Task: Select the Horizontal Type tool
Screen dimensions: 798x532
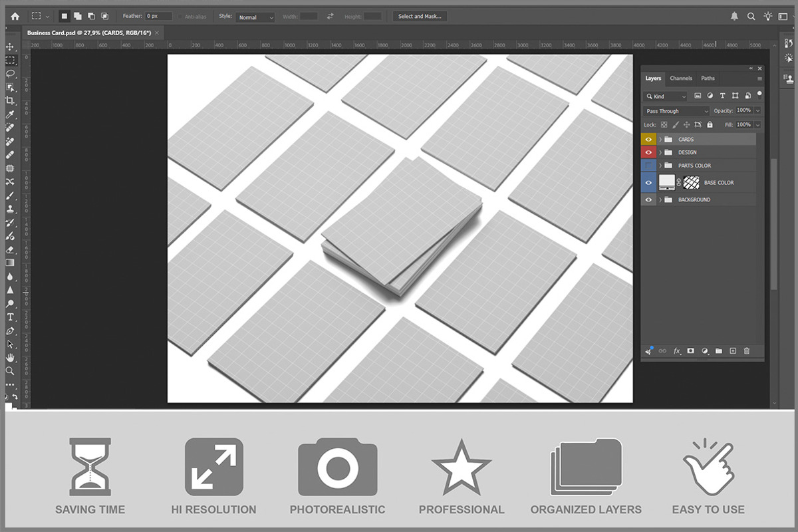Action: point(10,317)
